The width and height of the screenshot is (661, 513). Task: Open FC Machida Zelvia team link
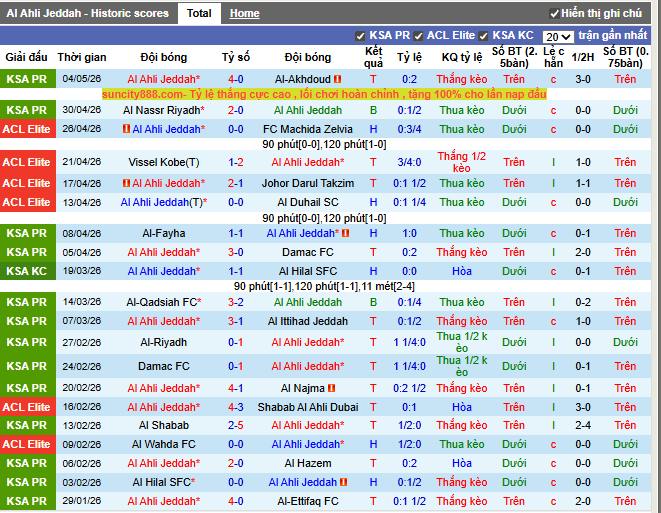(x=308, y=129)
